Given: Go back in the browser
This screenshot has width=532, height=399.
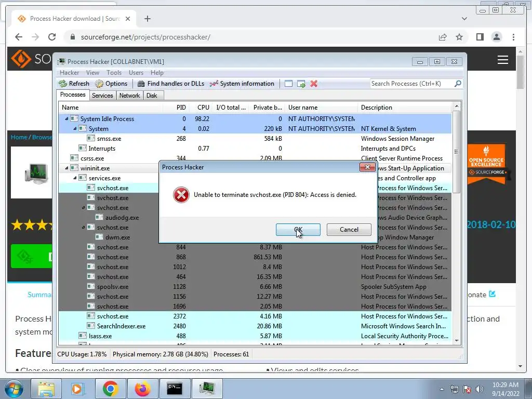Looking at the screenshot, I should pyautogui.click(x=19, y=37).
